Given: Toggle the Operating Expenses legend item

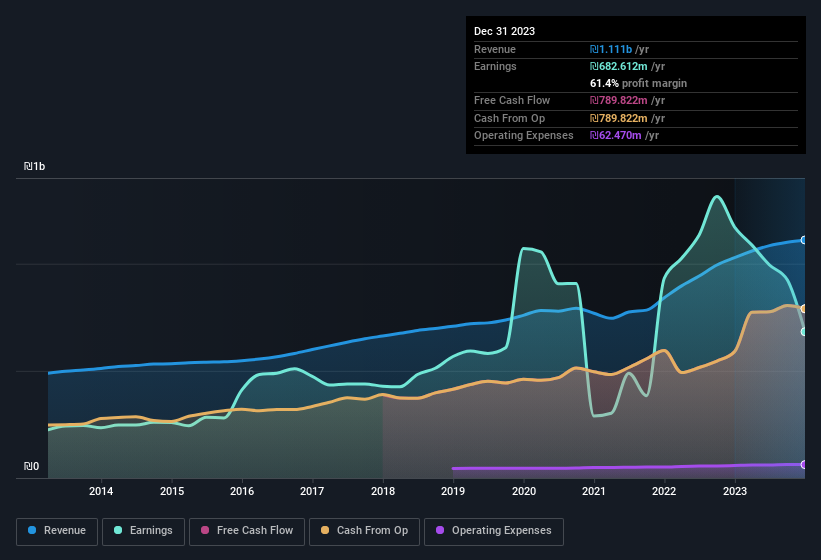Looking at the screenshot, I should click(x=493, y=531).
